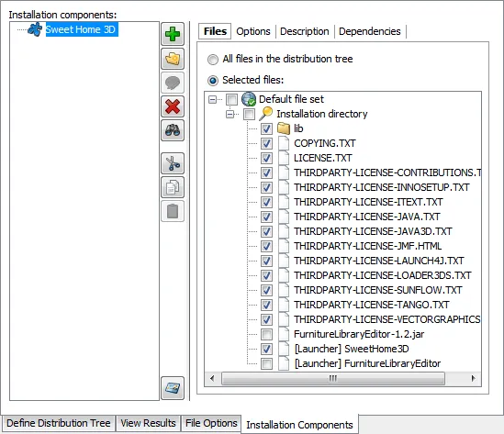Uncheck THIRDPARTY-LICENSE-LOADER3DS.TXT checkbox

266,275
